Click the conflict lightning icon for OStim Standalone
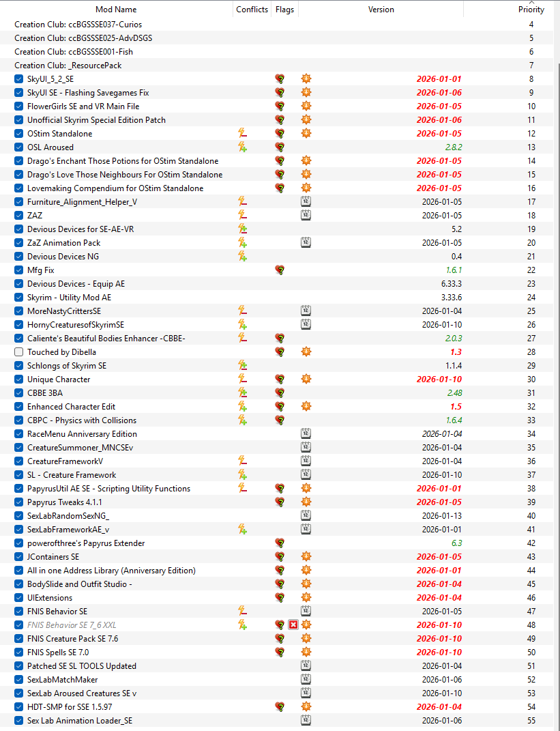This screenshot has width=560, height=731. pos(242,133)
